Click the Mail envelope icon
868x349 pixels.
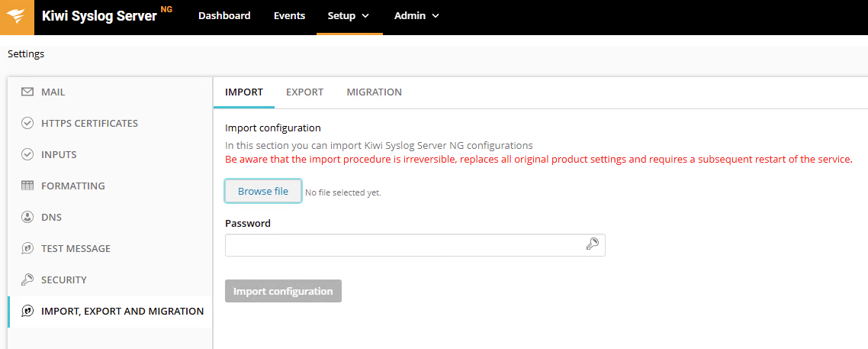coord(27,92)
